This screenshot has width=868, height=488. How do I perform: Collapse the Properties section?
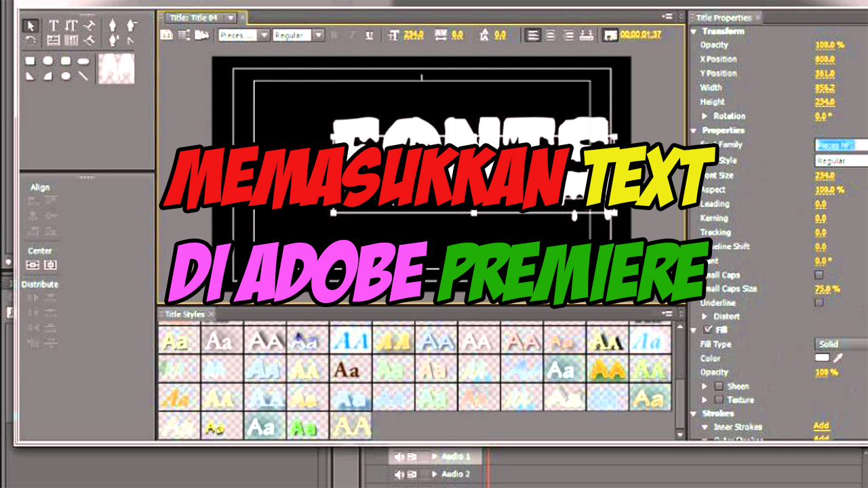[x=694, y=130]
